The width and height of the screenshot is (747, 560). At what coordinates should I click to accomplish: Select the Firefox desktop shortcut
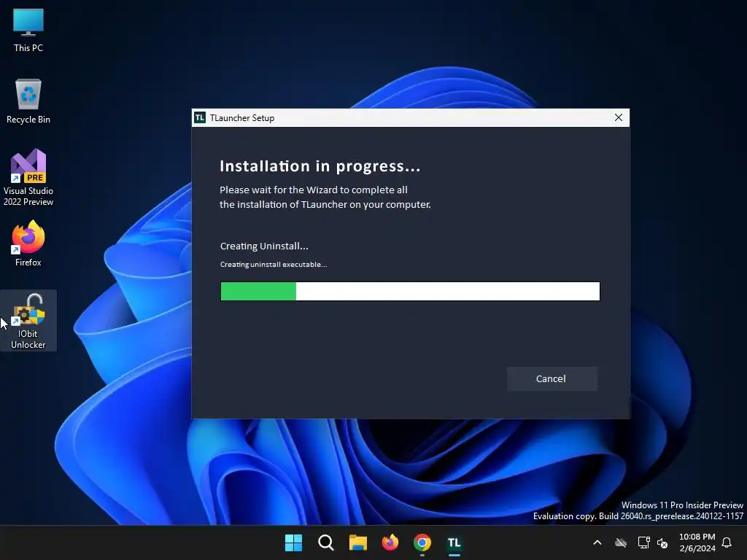[28, 244]
